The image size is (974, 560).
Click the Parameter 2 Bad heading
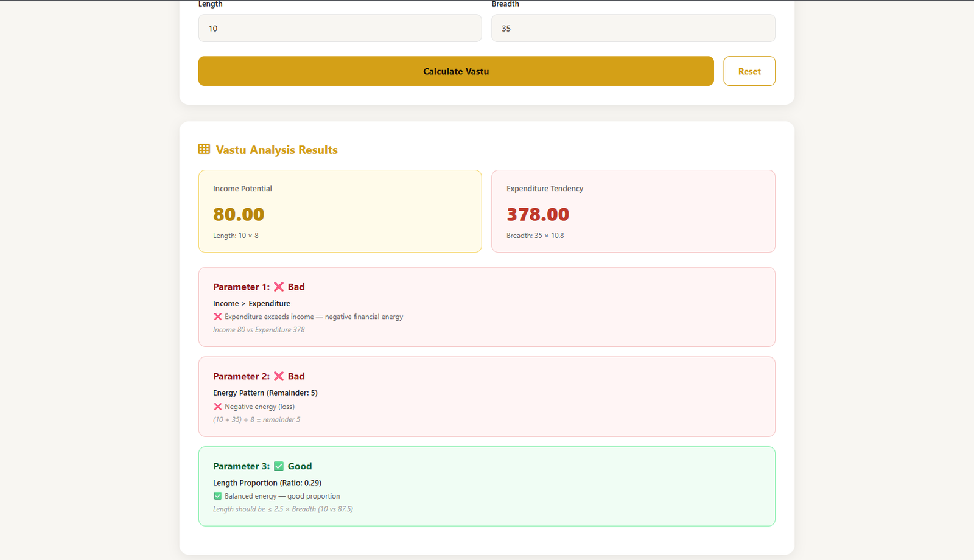tap(258, 376)
